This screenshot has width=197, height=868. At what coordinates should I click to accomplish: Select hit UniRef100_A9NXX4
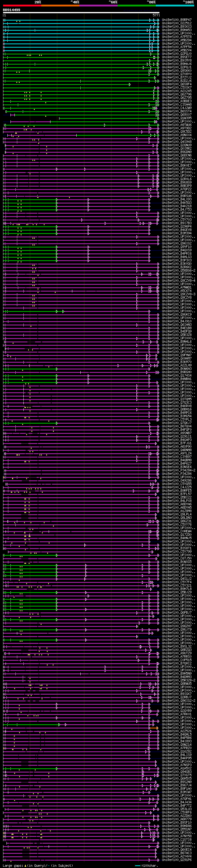pyautogui.click(x=177, y=135)
